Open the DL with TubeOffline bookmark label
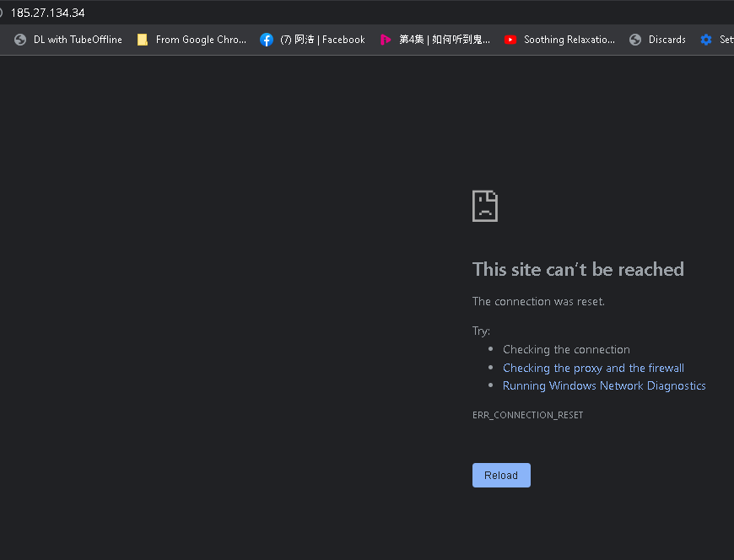Image resolution: width=734 pixels, height=560 pixels. click(78, 40)
